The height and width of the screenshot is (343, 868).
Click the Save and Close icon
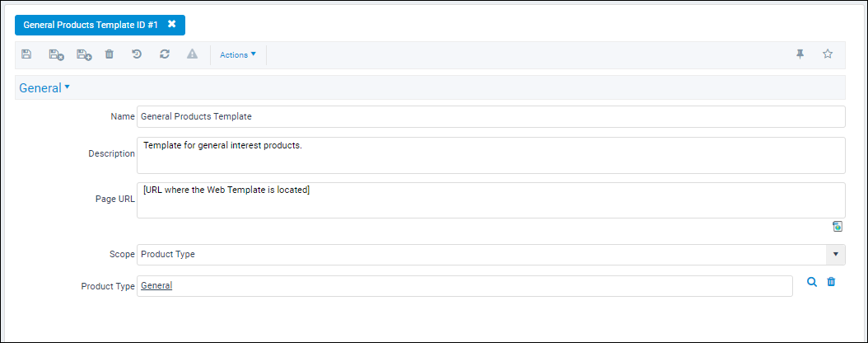pyautogui.click(x=57, y=54)
